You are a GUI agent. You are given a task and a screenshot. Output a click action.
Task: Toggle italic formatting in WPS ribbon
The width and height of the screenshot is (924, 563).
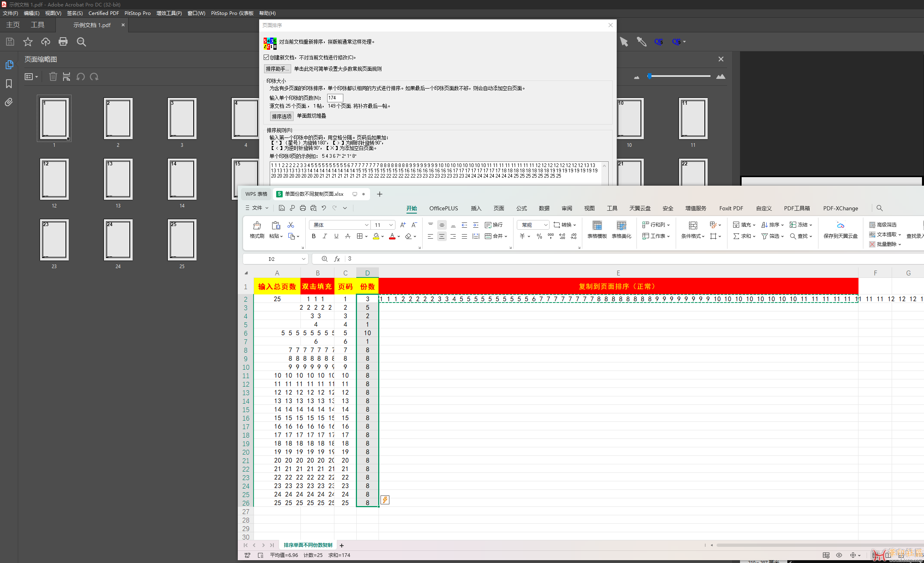point(325,236)
